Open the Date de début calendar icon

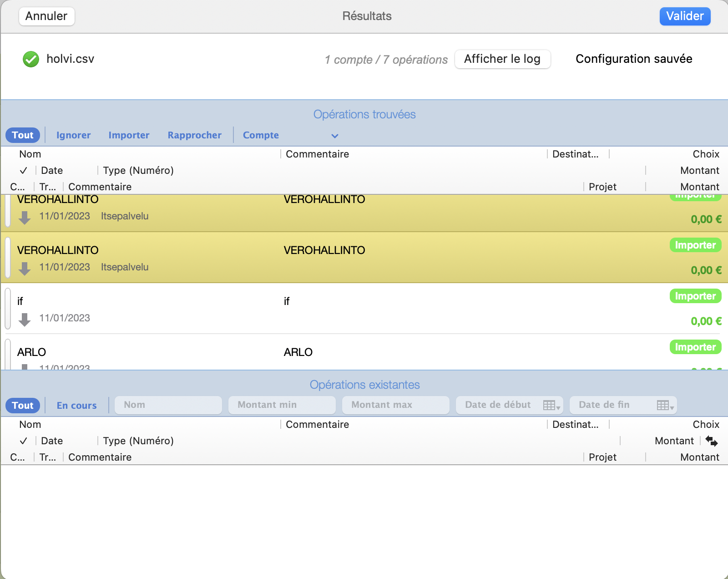point(551,405)
